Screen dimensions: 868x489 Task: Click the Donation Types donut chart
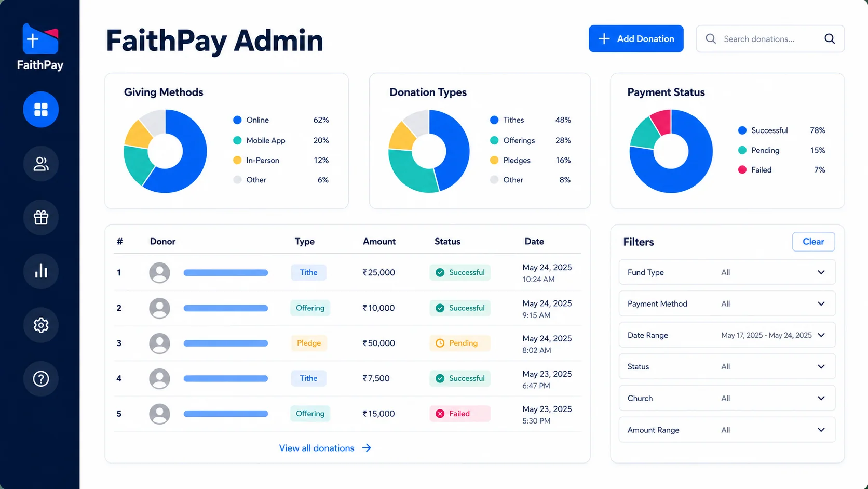coord(429,151)
